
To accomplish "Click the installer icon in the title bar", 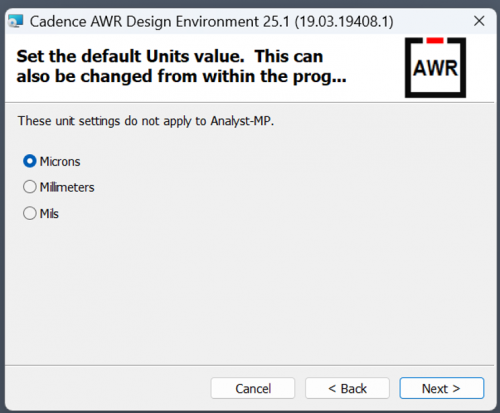I will (x=16, y=21).
